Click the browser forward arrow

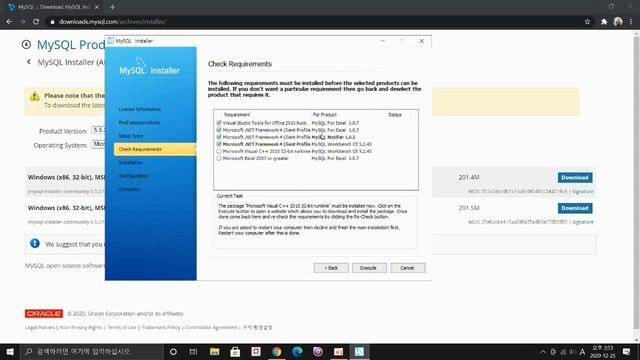(x=22, y=22)
